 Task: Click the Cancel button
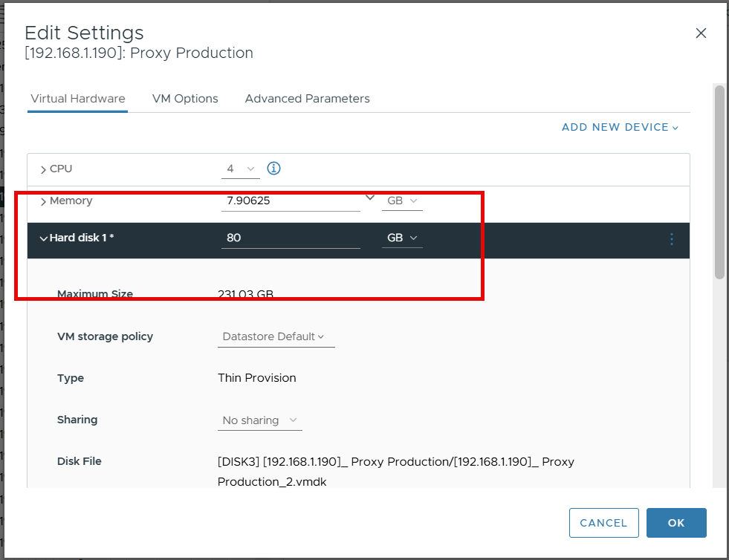point(603,523)
